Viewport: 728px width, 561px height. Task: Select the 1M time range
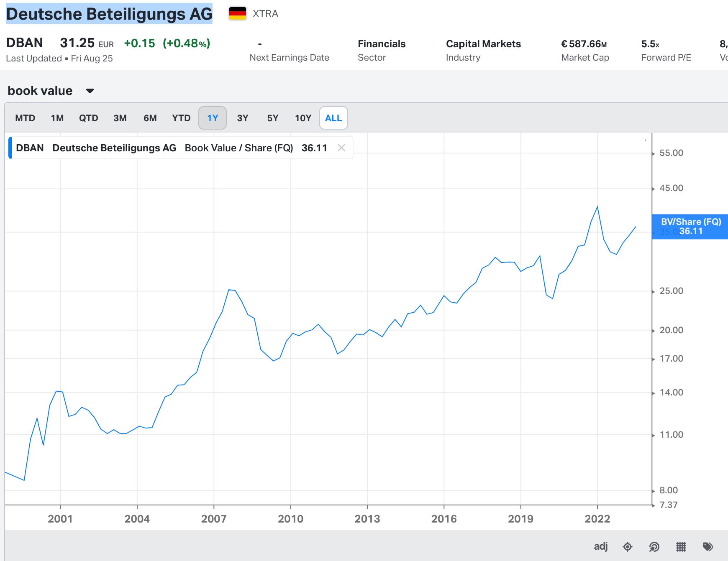pos(57,118)
